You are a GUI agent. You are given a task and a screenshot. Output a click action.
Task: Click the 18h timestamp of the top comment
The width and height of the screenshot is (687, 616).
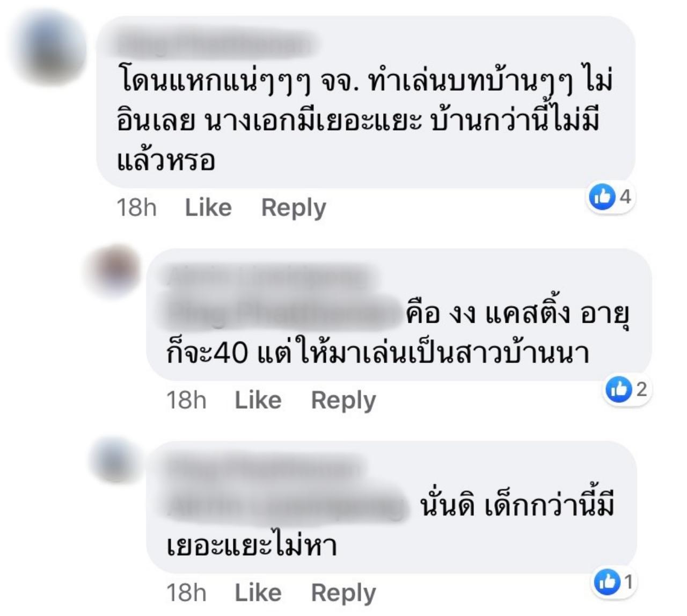[137, 208]
